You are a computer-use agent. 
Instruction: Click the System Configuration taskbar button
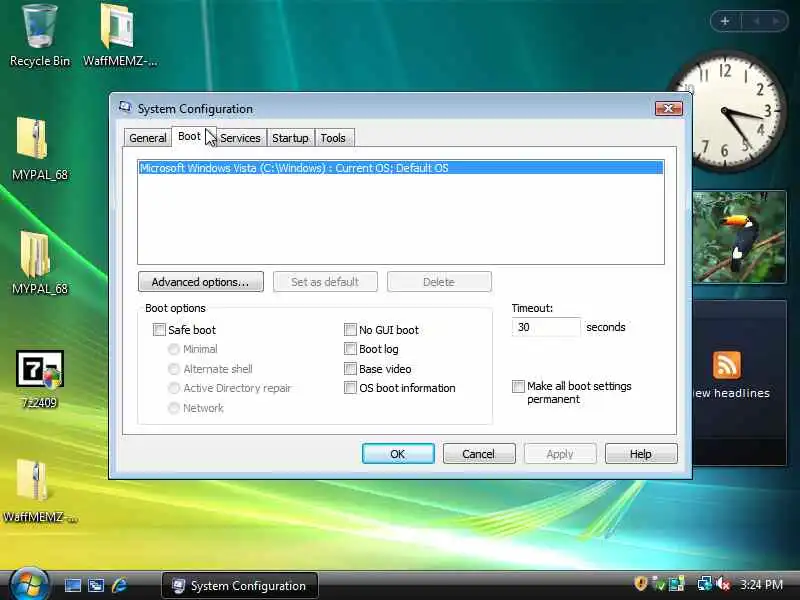(x=240, y=585)
